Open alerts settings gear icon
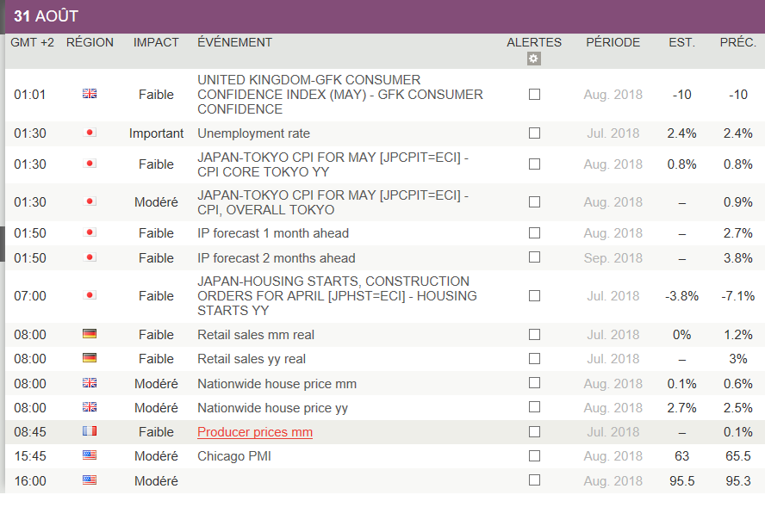 coord(534,59)
